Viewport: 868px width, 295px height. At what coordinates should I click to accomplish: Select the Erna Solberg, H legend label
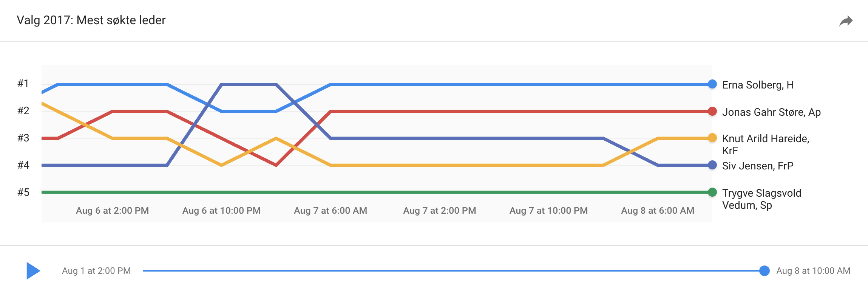[x=758, y=85]
